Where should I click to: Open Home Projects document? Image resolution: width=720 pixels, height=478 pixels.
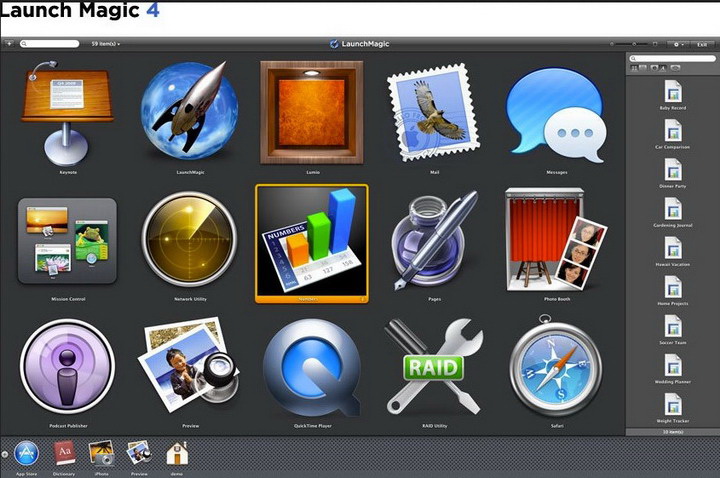(673, 290)
